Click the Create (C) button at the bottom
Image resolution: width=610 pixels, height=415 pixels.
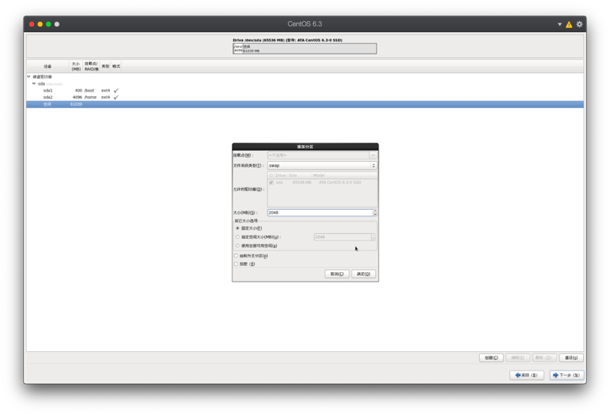491,357
